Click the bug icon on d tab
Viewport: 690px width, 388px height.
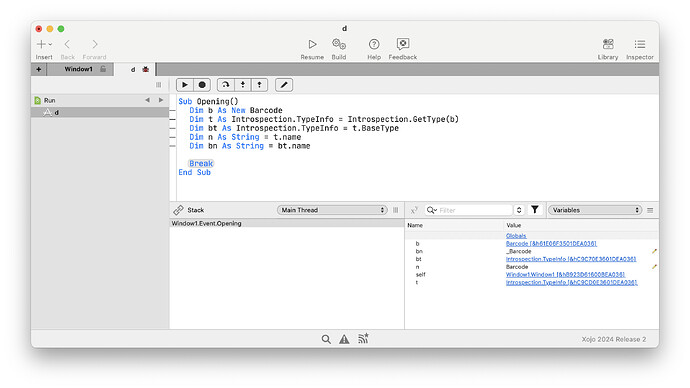point(146,70)
